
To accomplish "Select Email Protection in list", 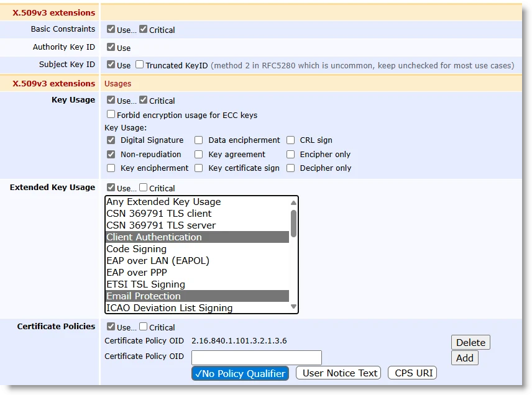I will click(x=197, y=296).
